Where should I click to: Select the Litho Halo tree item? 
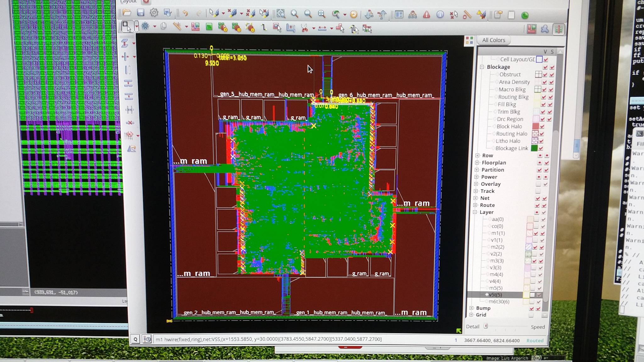(508, 141)
